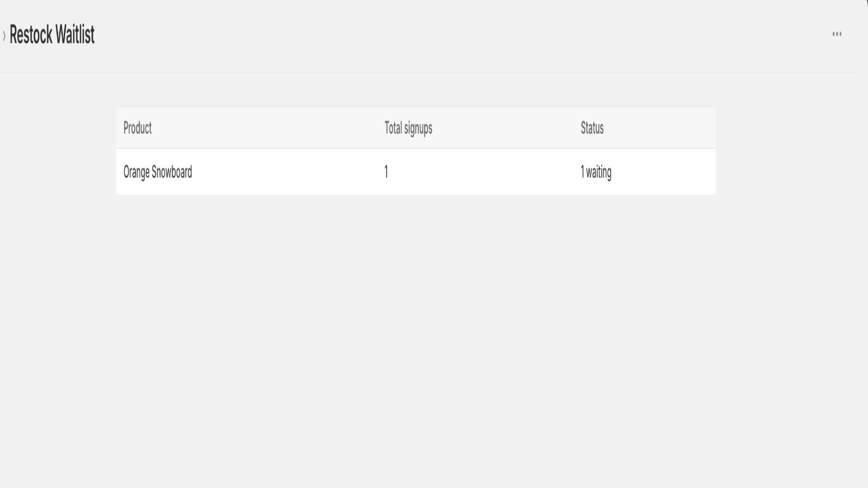Click the blank header area right of Status
Screen dimensions: 868x488
660,128
